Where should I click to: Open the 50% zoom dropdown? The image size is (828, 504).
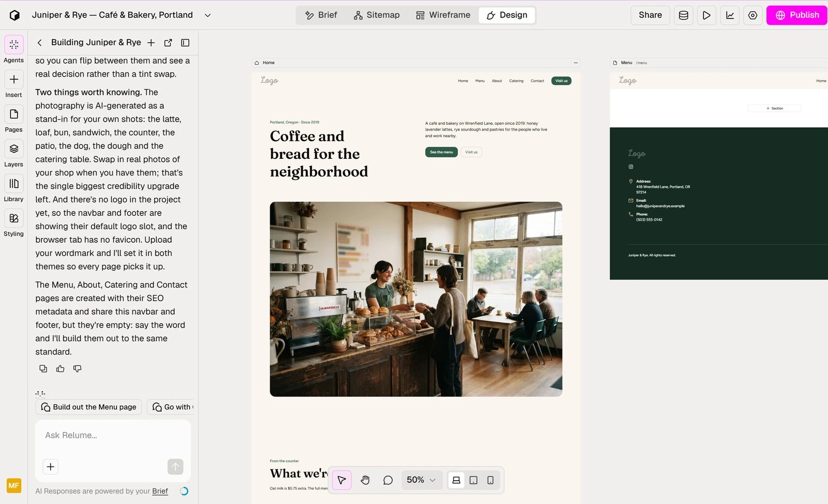click(x=422, y=480)
